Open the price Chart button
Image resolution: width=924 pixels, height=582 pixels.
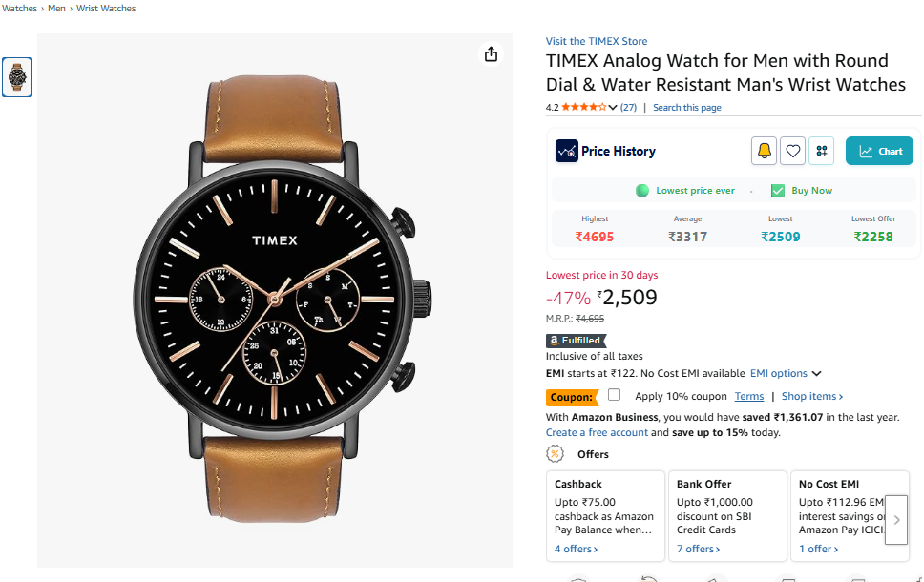point(879,151)
